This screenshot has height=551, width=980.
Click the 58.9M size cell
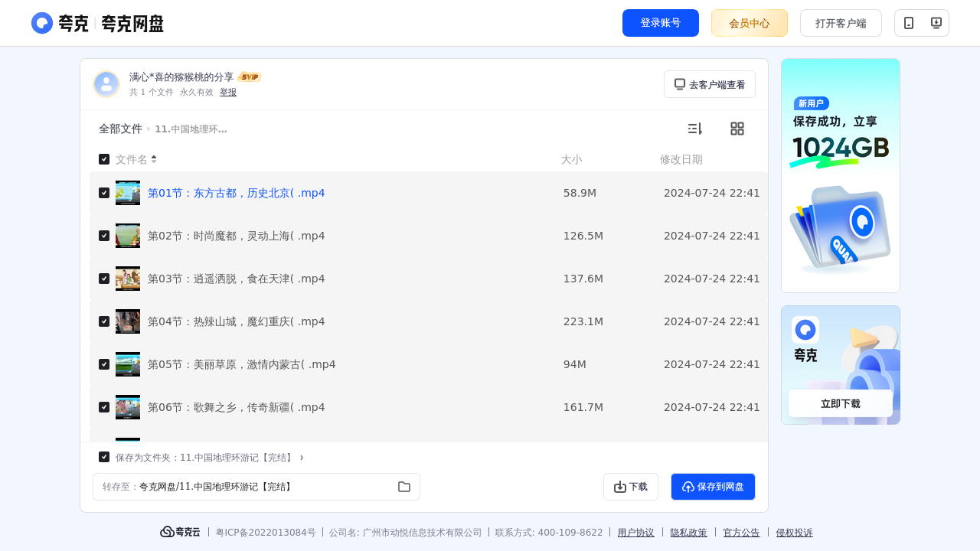(580, 193)
